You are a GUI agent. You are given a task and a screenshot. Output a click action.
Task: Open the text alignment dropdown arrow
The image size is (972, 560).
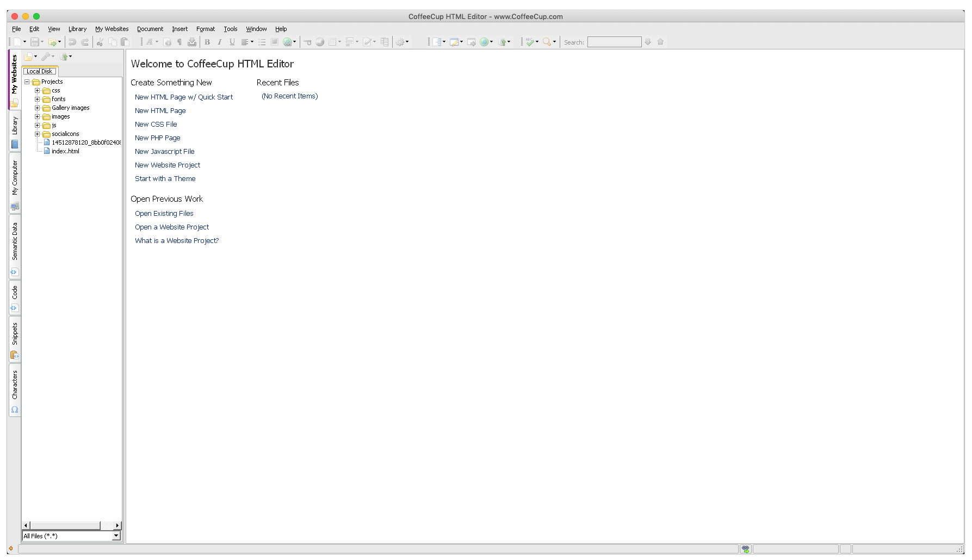252,42
